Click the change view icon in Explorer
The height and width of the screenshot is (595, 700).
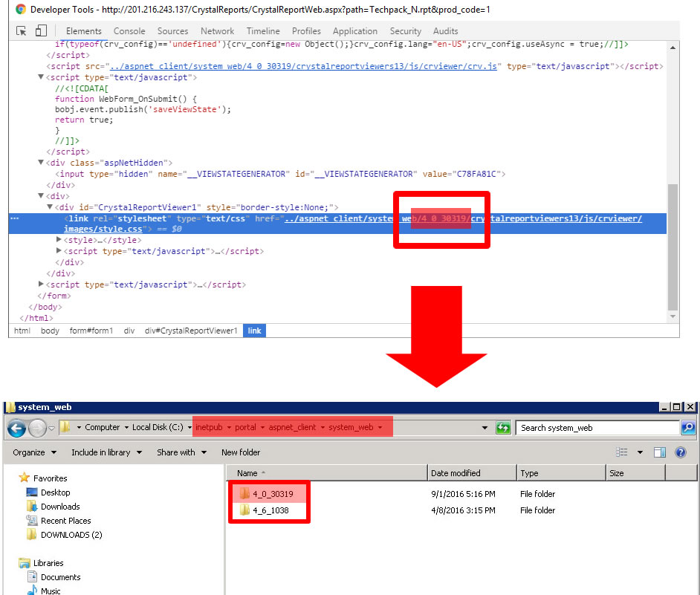[x=623, y=452]
